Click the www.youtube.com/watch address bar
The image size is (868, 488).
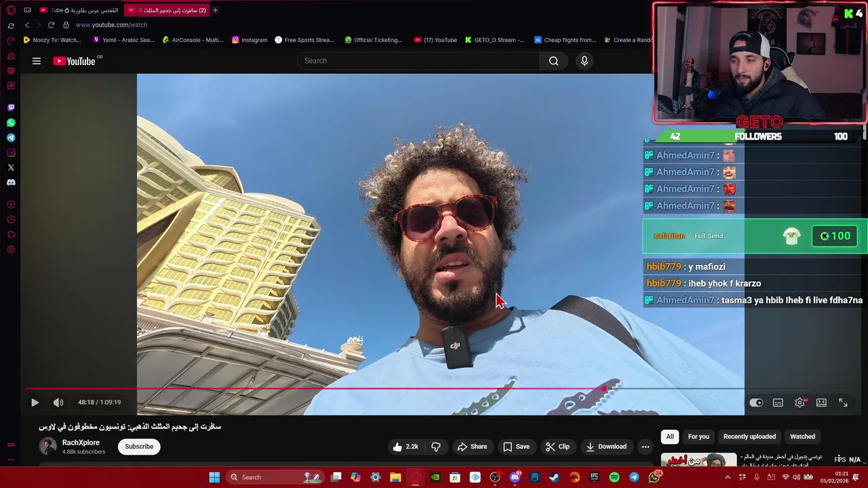click(111, 25)
